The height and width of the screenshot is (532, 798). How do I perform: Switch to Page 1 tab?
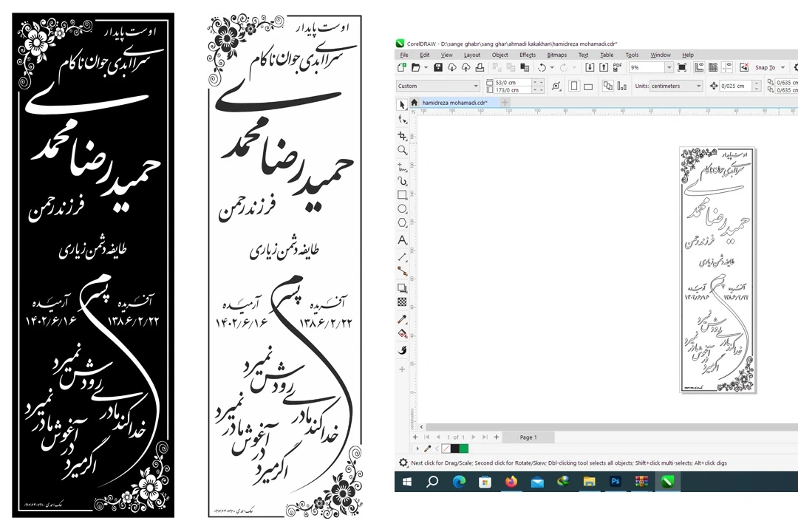click(x=528, y=437)
